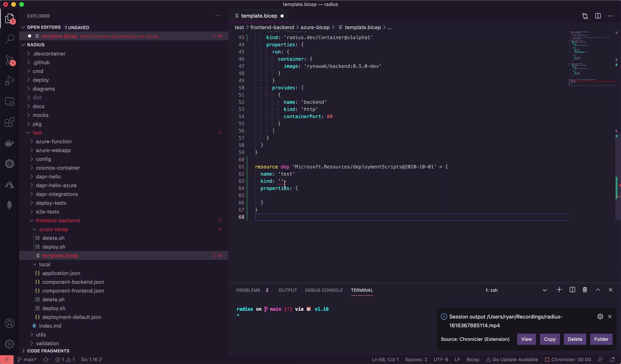Click the Delete button in notification
Viewport: 621px width, 364px height.
(x=575, y=339)
